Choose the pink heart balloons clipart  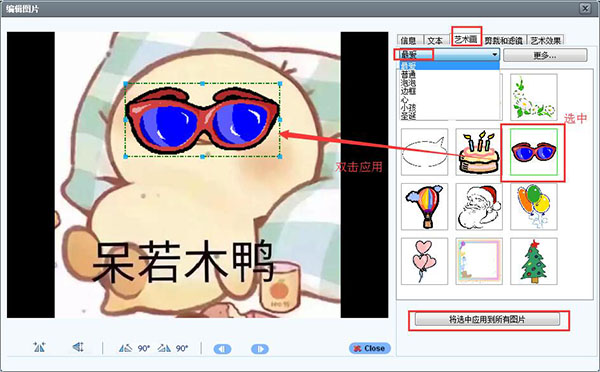424,261
